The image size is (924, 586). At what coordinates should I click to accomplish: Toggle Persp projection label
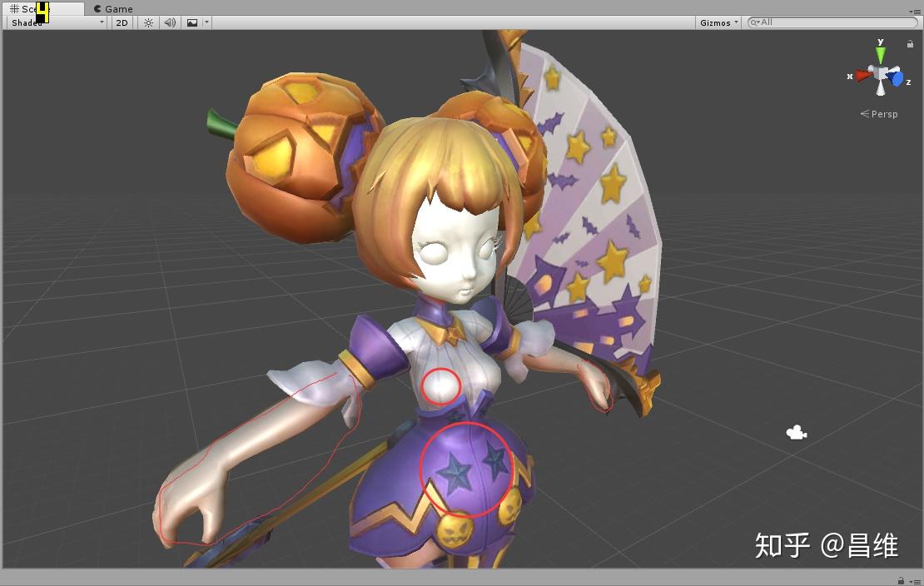(879, 114)
